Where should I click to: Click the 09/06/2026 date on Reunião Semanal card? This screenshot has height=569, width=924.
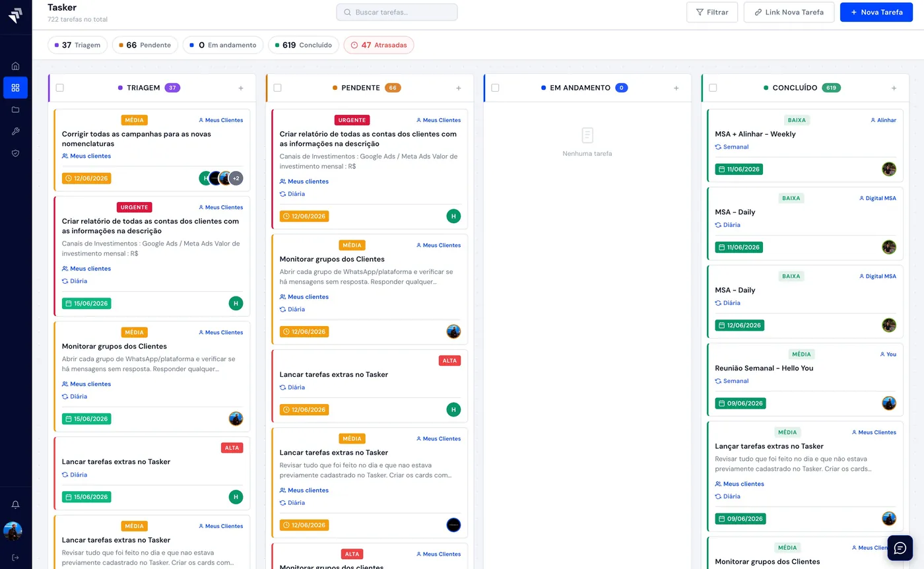(x=741, y=403)
